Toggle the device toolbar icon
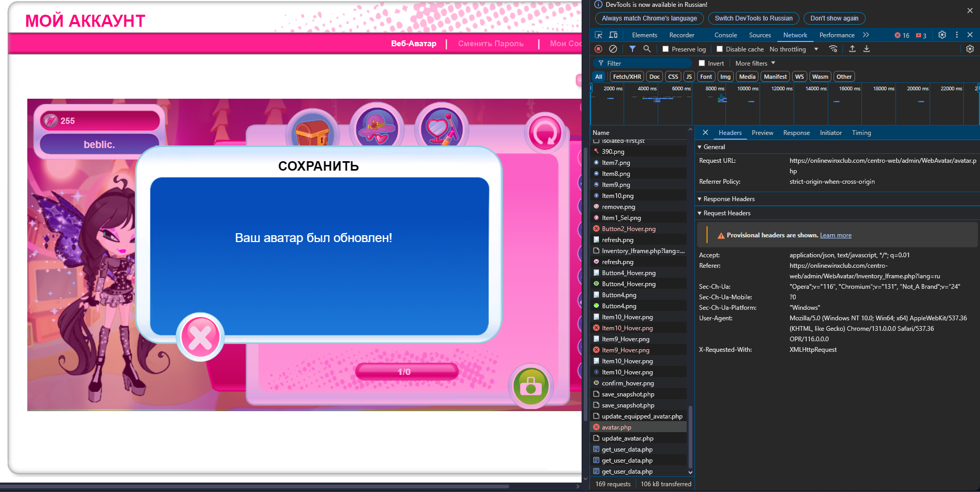The height and width of the screenshot is (492, 980). click(x=613, y=35)
